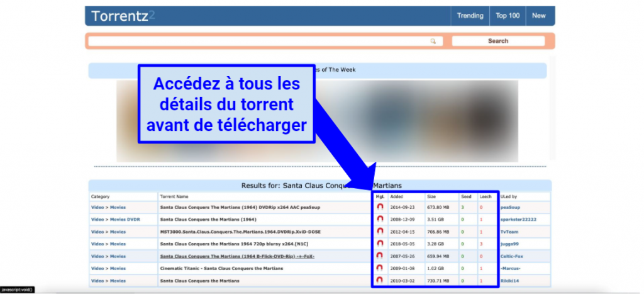Open the MST3000 DVDRip XviD-DOSE torrent
Image resolution: width=644 pixels, height=294 pixels.
coord(240,232)
